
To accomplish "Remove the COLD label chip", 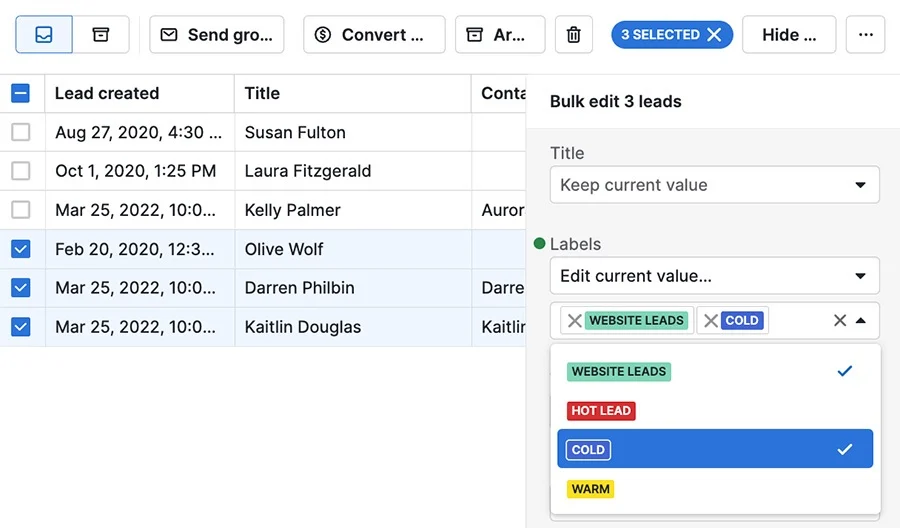I will click(x=711, y=320).
